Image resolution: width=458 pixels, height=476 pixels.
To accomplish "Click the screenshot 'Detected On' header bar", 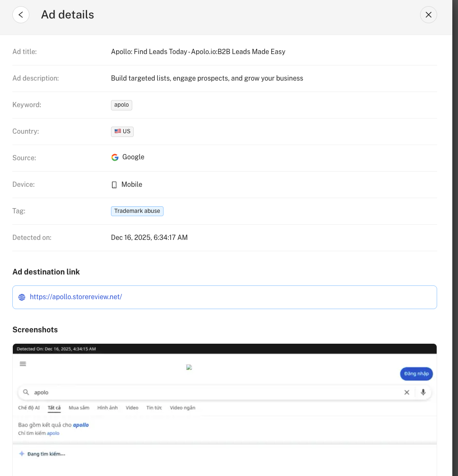I will click(x=225, y=349).
